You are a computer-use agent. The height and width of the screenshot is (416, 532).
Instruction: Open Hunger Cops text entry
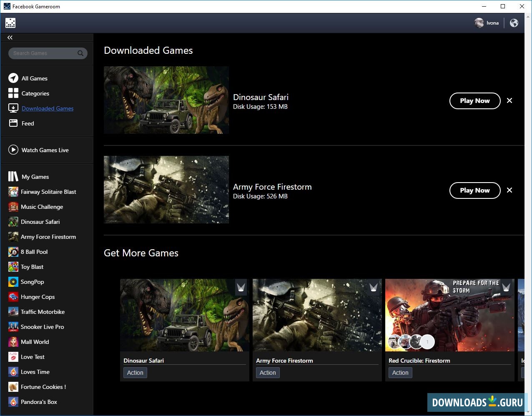point(38,297)
